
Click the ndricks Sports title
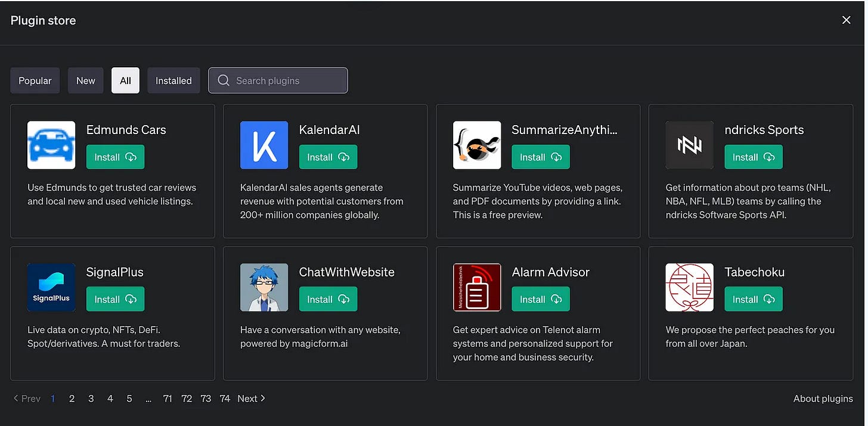click(x=764, y=130)
